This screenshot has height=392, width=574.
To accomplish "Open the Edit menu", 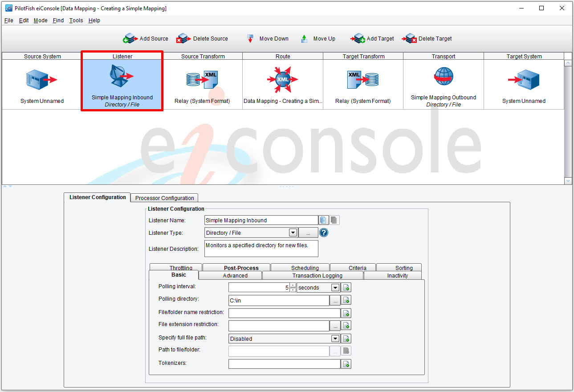I will [24, 20].
